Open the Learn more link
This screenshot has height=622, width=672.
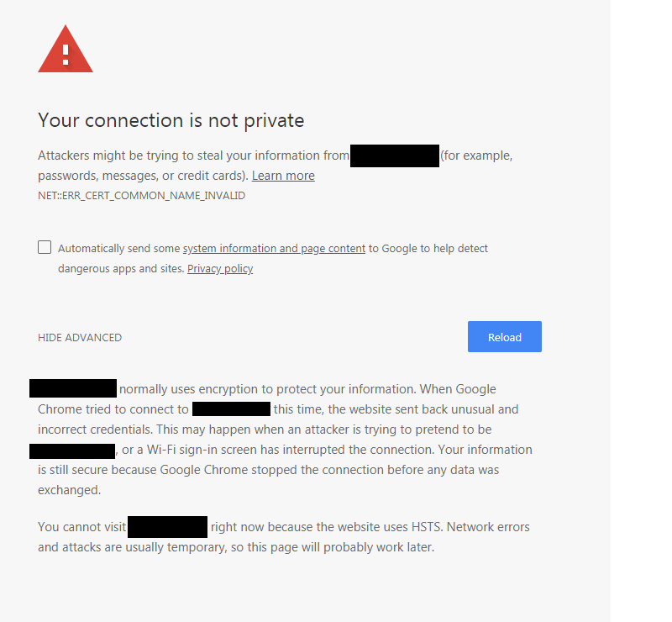point(283,175)
